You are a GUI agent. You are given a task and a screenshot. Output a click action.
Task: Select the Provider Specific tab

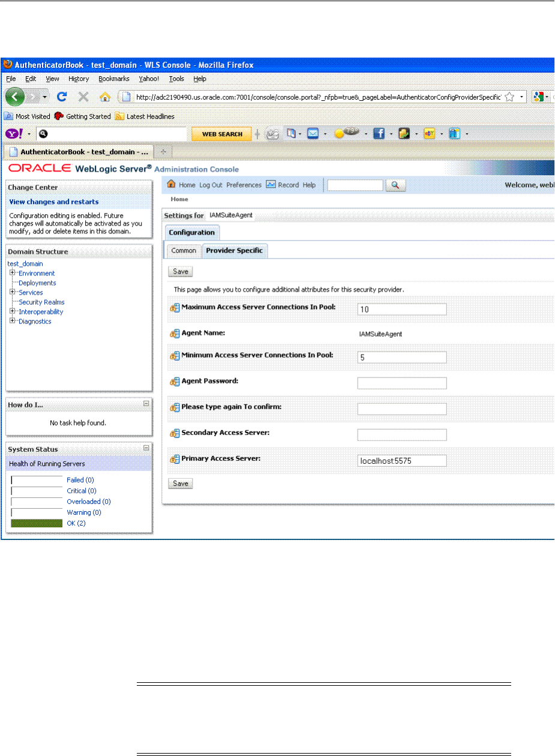coord(235,251)
